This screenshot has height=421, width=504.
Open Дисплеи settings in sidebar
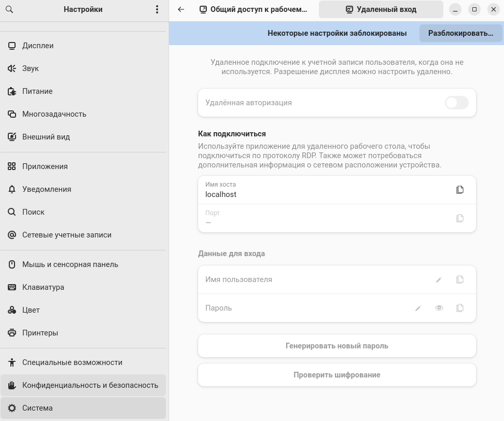pos(38,46)
